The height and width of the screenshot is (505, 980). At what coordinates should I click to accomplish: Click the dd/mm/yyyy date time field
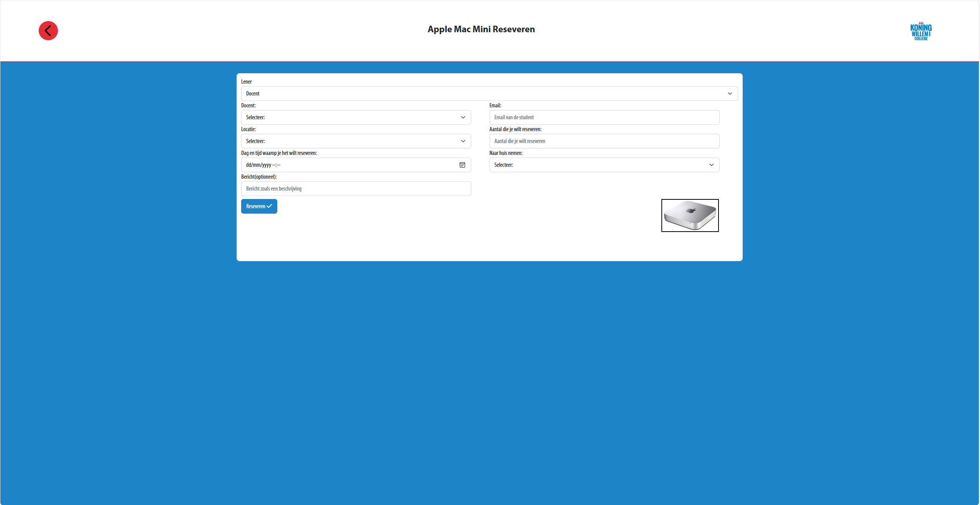[345, 165]
